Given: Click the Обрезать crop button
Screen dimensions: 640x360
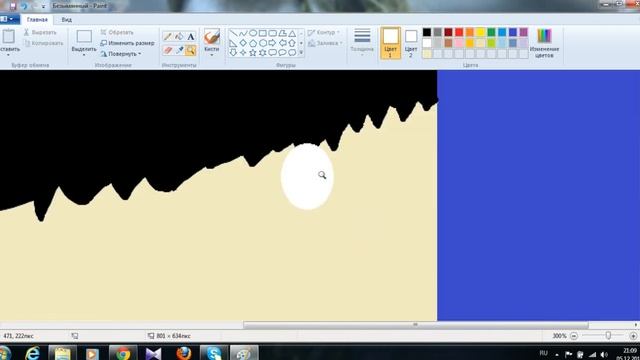Looking at the screenshot, I should (117, 32).
